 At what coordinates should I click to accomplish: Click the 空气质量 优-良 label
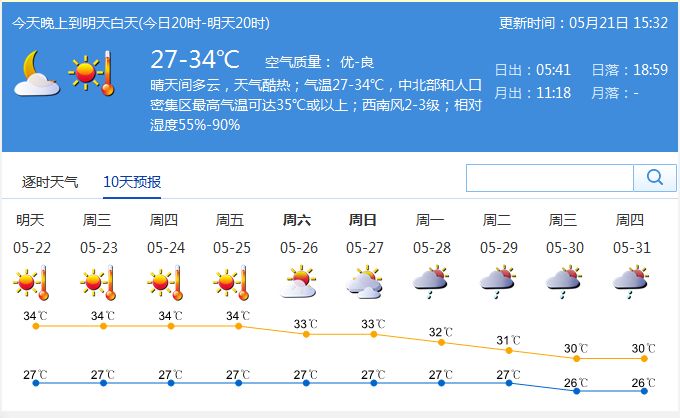(x=320, y=62)
